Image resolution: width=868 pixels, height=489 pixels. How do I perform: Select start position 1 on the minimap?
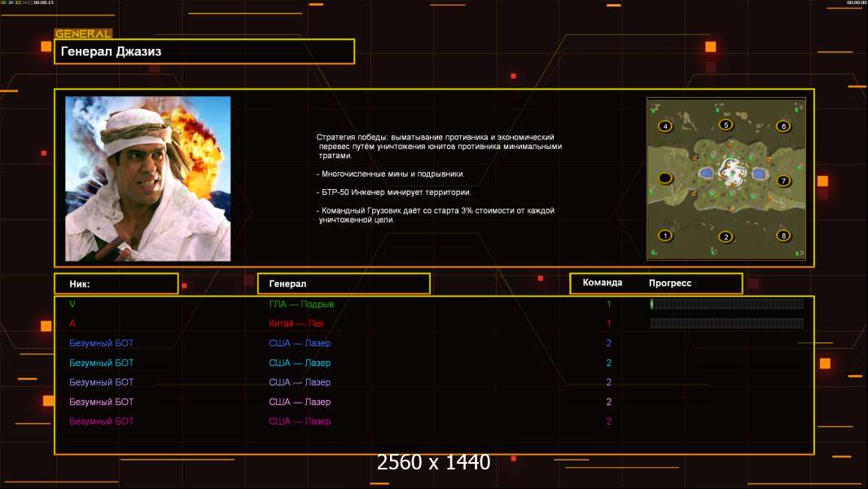tap(664, 236)
